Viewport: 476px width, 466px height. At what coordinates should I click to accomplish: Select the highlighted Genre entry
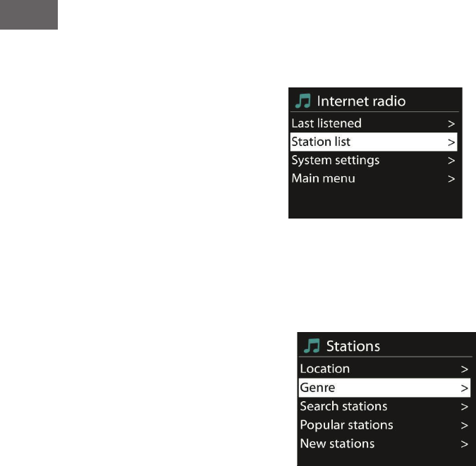317,388
